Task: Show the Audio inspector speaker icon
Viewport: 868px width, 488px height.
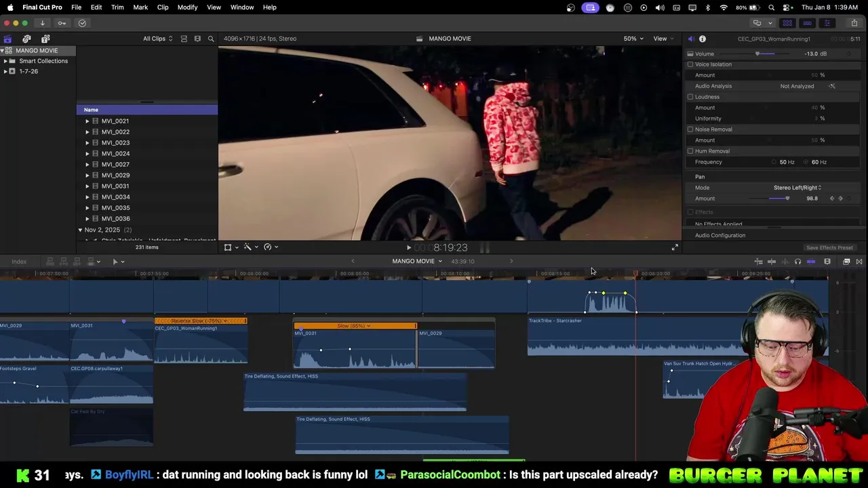Action: click(x=690, y=39)
